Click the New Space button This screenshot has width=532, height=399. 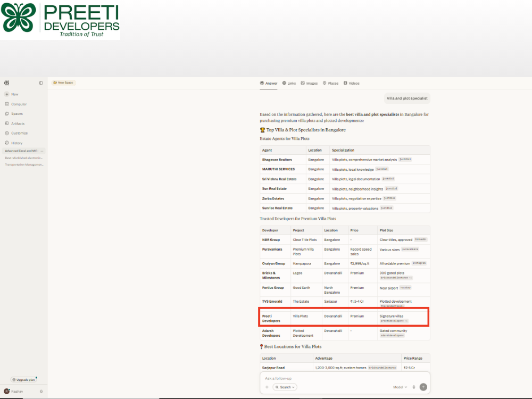pyautogui.click(x=63, y=82)
